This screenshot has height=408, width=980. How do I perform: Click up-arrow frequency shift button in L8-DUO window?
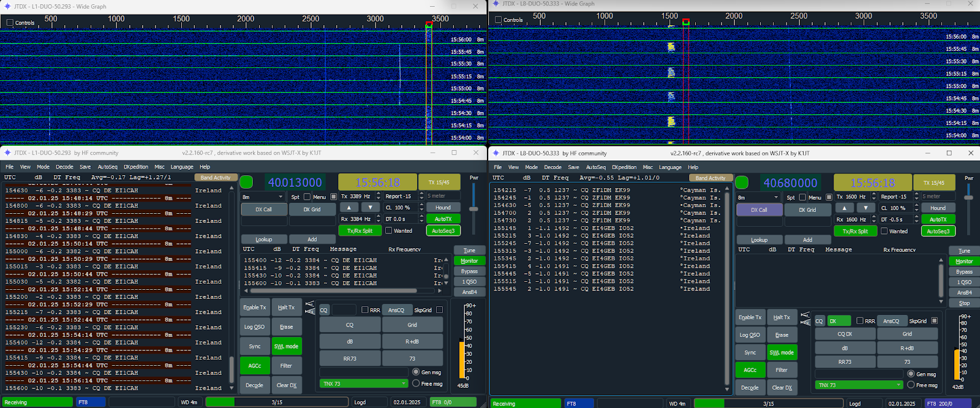tap(845, 208)
